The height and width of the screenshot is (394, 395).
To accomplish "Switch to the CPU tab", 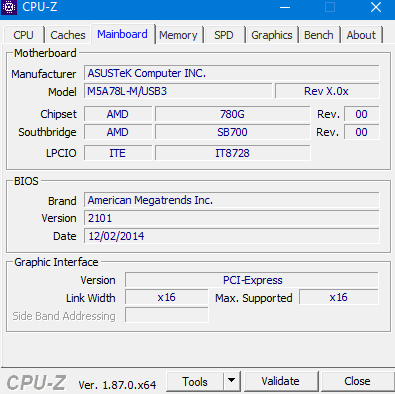I will [23, 35].
